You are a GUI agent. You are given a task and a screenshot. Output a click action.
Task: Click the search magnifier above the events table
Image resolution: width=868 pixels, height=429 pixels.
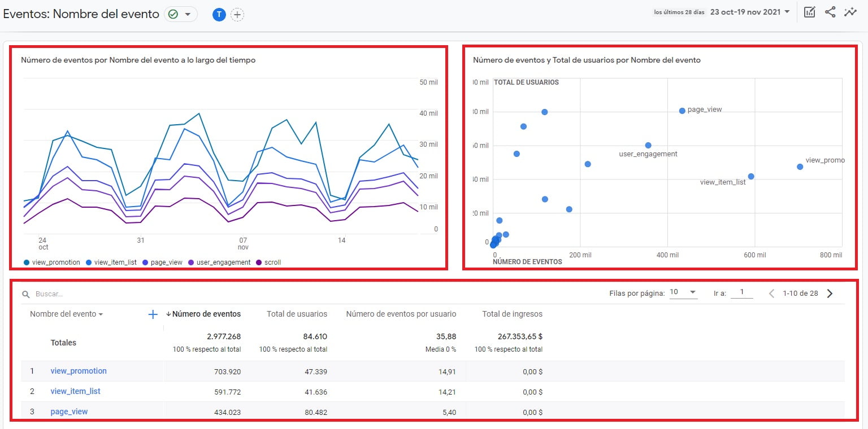point(25,294)
